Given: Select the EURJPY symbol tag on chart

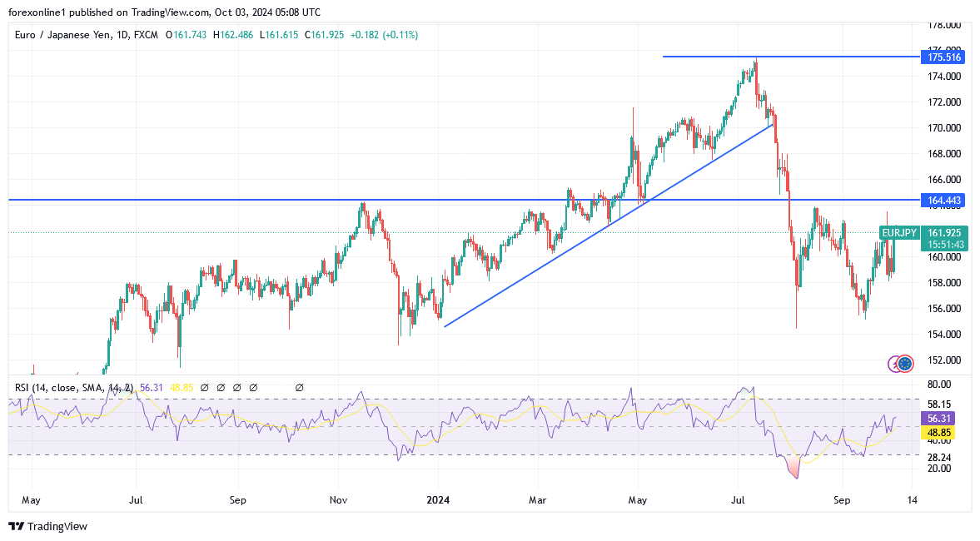Looking at the screenshot, I should 899,232.
